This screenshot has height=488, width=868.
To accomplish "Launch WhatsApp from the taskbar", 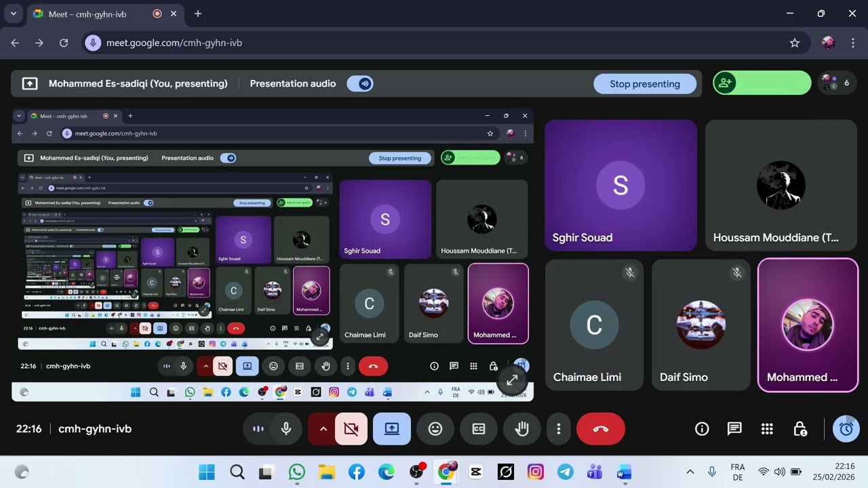I will tap(296, 472).
